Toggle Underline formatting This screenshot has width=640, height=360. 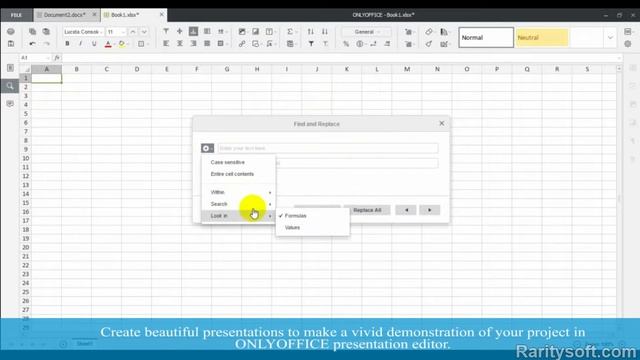(x=94, y=43)
